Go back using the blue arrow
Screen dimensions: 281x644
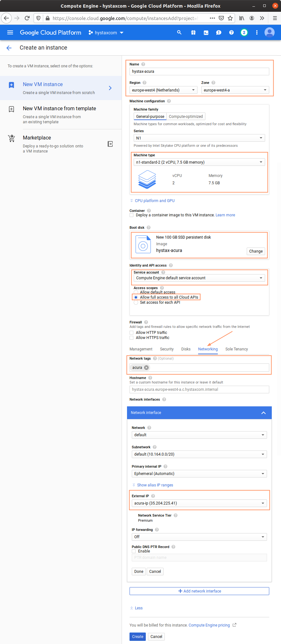click(x=9, y=48)
